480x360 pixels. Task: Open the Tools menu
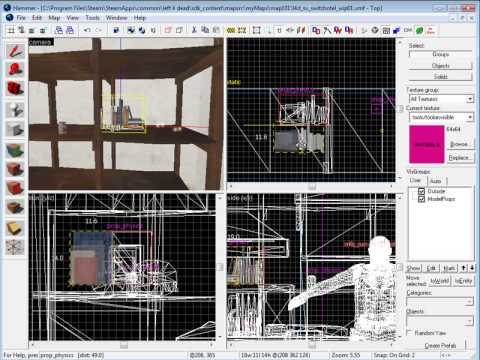coord(92,18)
